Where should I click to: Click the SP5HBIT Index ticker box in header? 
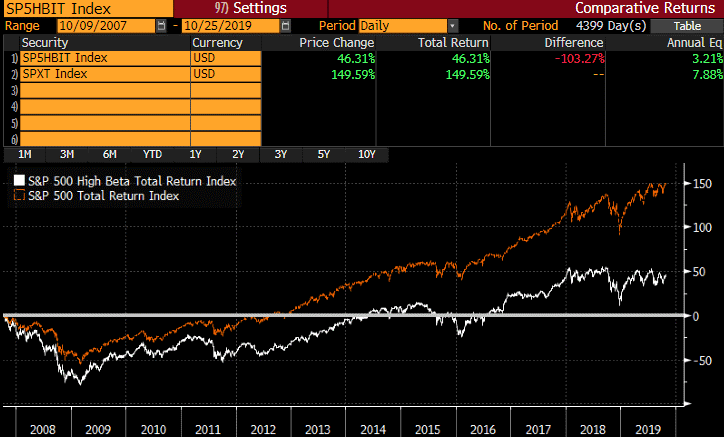click(x=88, y=8)
